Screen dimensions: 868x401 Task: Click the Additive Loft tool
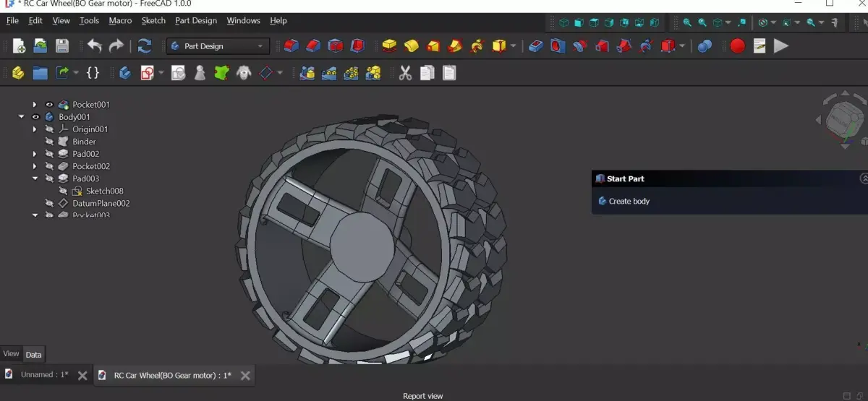tap(433, 46)
